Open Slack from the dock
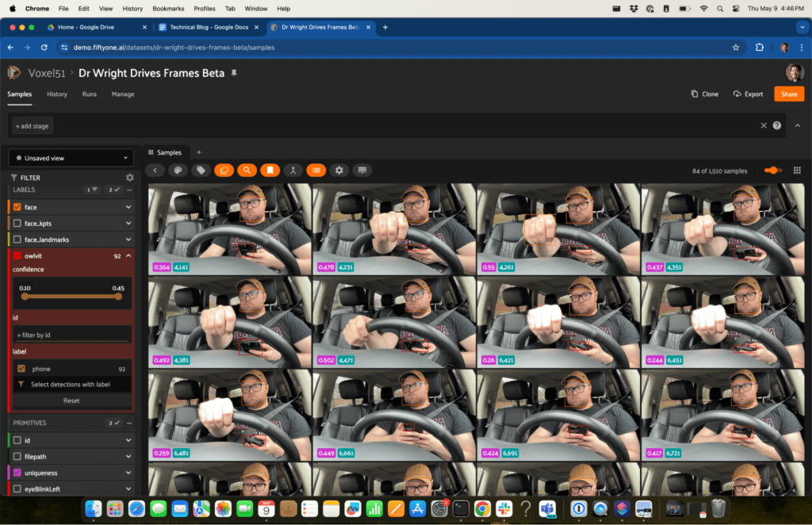This screenshot has height=525, width=812. tap(504, 509)
